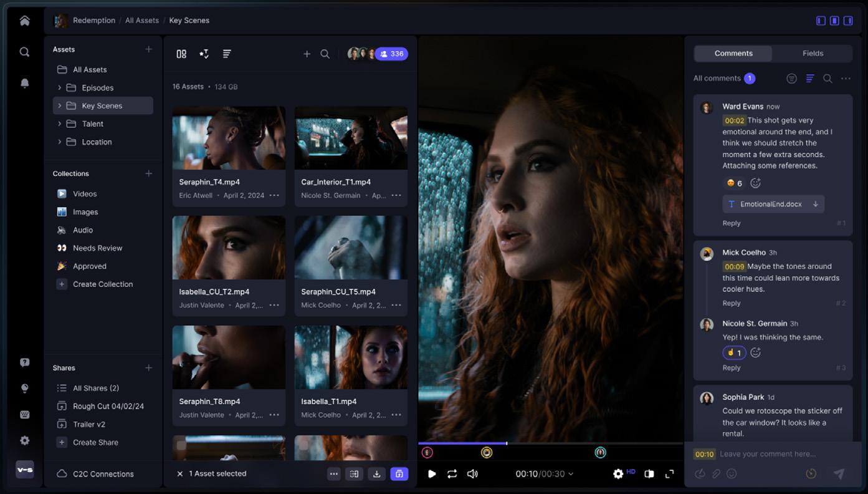The width and height of the screenshot is (868, 494).
Task: Filter comments with the filter icon
Action: point(791,79)
